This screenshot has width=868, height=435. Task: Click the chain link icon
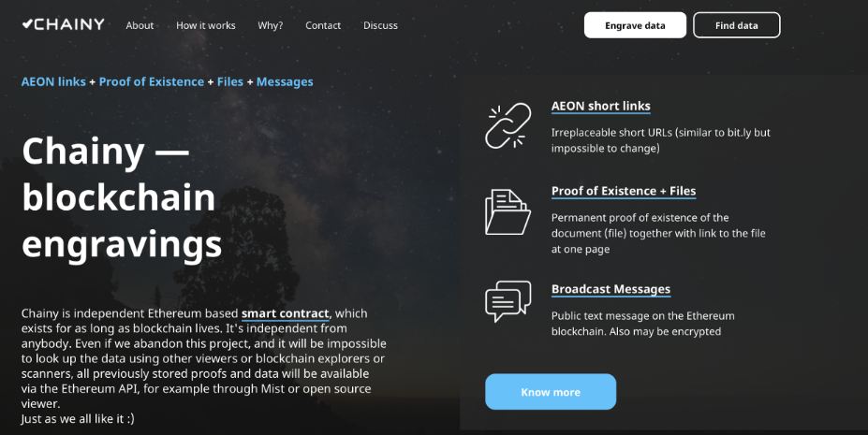(508, 126)
